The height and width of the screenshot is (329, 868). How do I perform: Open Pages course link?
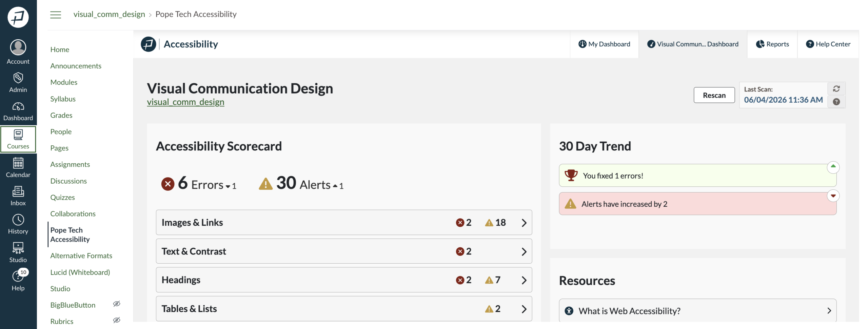(x=59, y=148)
